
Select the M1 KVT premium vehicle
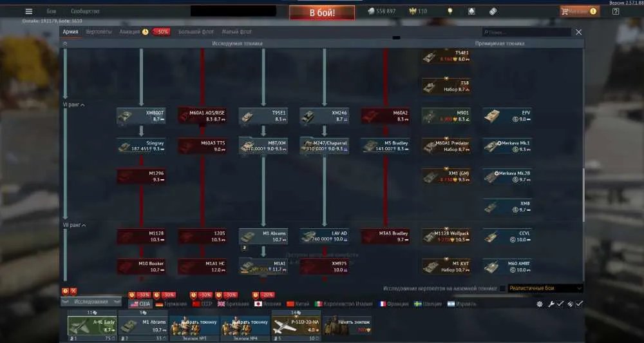(x=446, y=266)
